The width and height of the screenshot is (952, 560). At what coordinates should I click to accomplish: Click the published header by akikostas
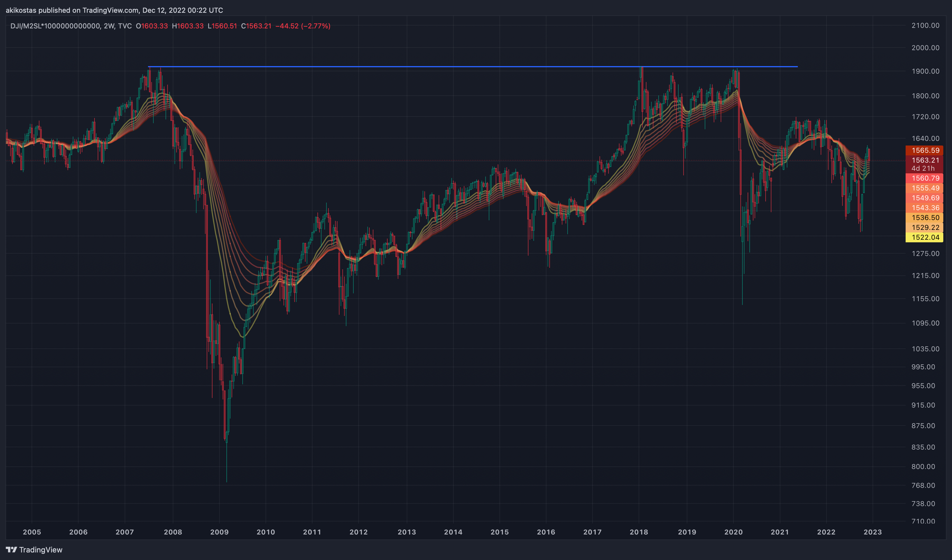click(114, 10)
